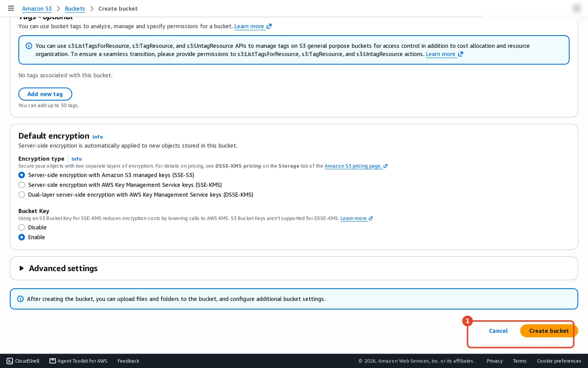Image resolution: width=588 pixels, height=368 pixels.
Task: Click external link icon beside the tags description Learn more
Action: (x=269, y=26)
